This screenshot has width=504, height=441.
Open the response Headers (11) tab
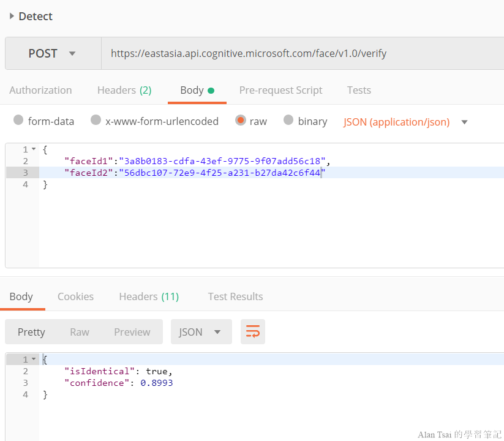(x=149, y=296)
